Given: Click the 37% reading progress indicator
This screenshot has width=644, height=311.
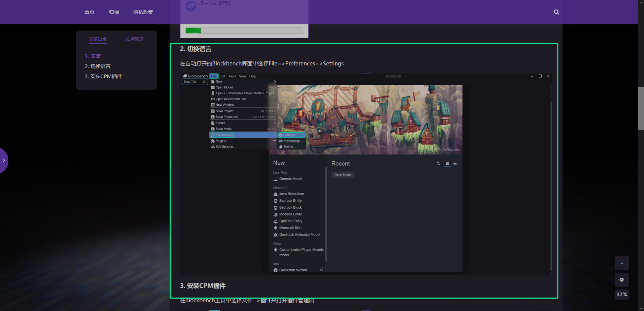Looking at the screenshot, I should pyautogui.click(x=622, y=294).
